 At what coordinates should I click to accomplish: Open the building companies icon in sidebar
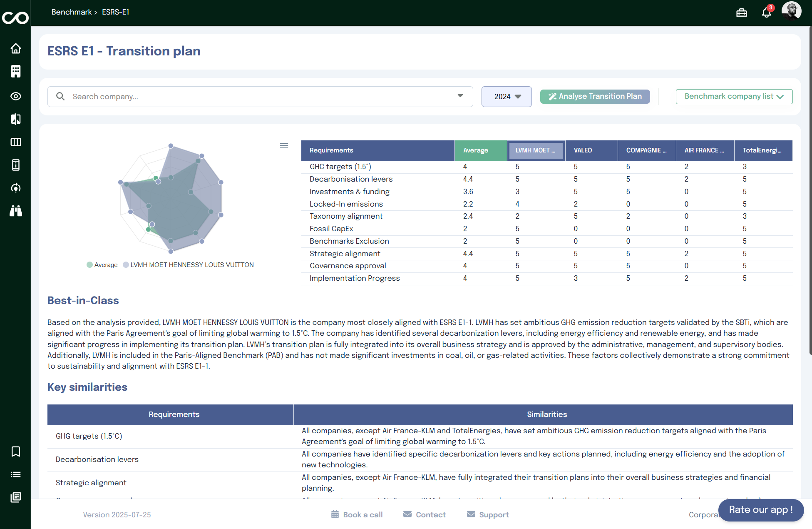click(x=16, y=71)
